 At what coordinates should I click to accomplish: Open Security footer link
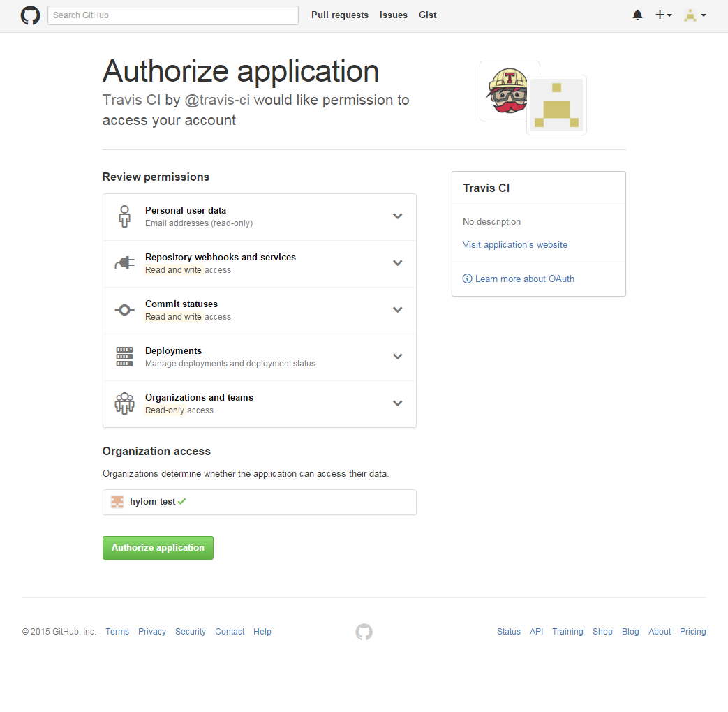(x=191, y=632)
